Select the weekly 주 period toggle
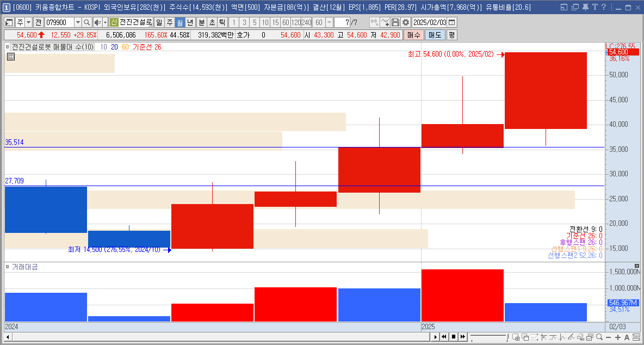Viewport: 644px width, 345px height. click(169, 23)
